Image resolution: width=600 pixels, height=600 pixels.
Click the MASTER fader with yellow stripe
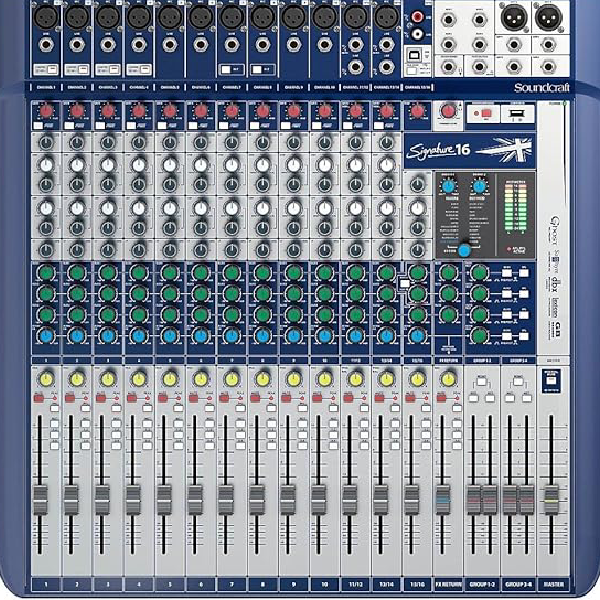coord(551,500)
